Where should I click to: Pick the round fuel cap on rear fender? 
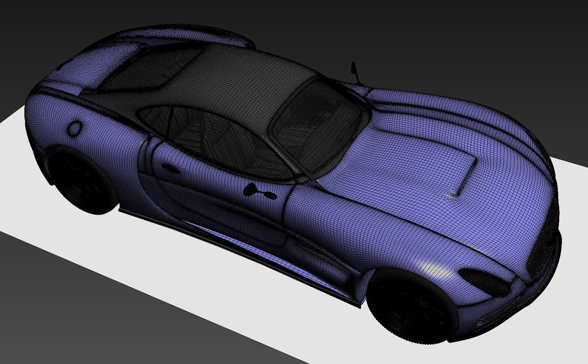pos(75,128)
